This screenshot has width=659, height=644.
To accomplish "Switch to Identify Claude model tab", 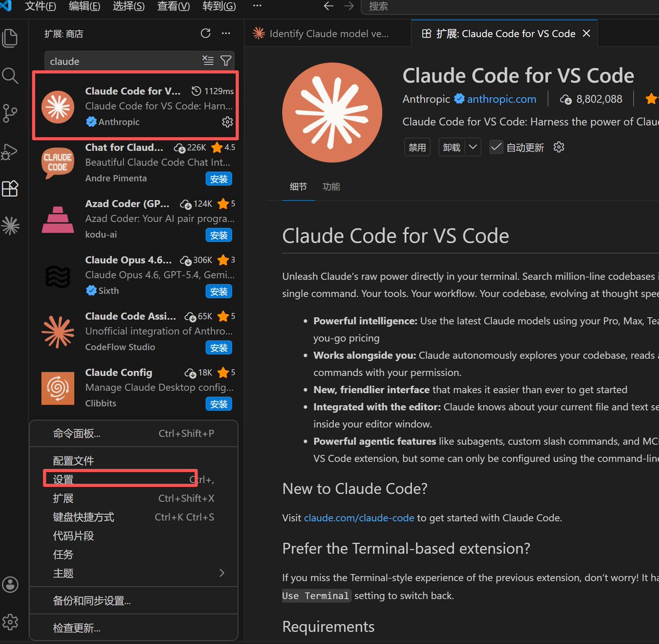I will point(328,33).
